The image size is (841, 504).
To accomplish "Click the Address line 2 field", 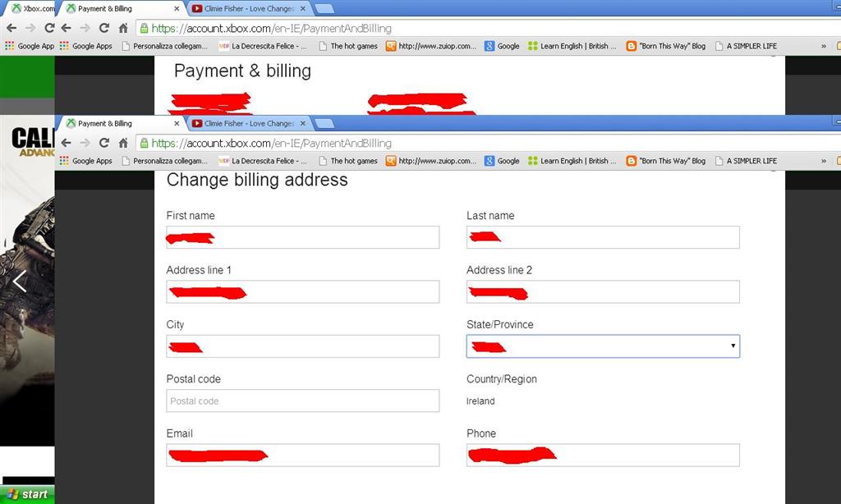I will tap(603, 291).
